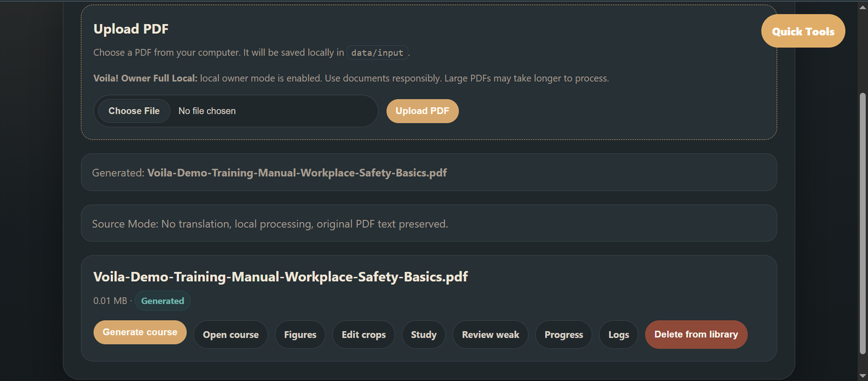Click the scrollbar down arrow

(x=863, y=376)
